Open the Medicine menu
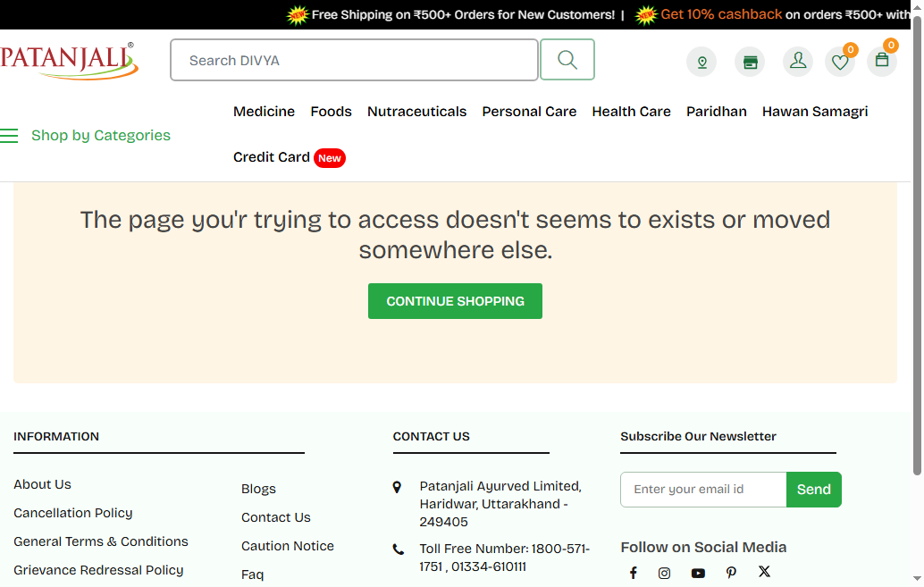 (x=264, y=112)
